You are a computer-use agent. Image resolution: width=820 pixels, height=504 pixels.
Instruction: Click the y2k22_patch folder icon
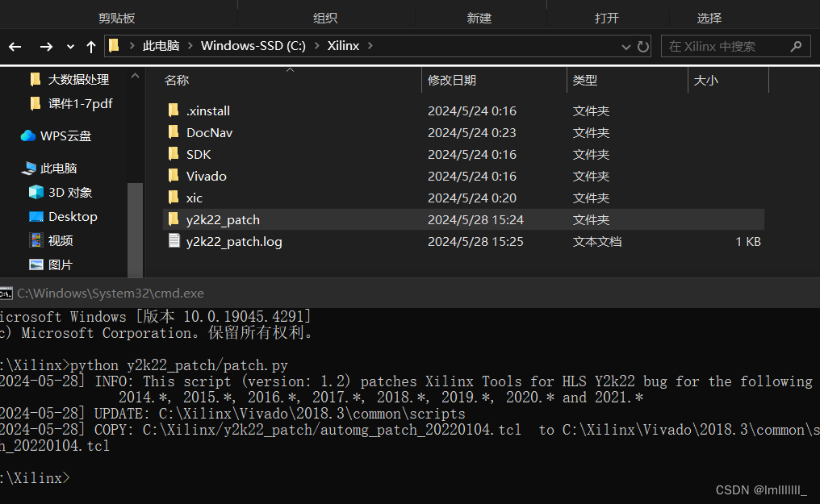(x=174, y=219)
